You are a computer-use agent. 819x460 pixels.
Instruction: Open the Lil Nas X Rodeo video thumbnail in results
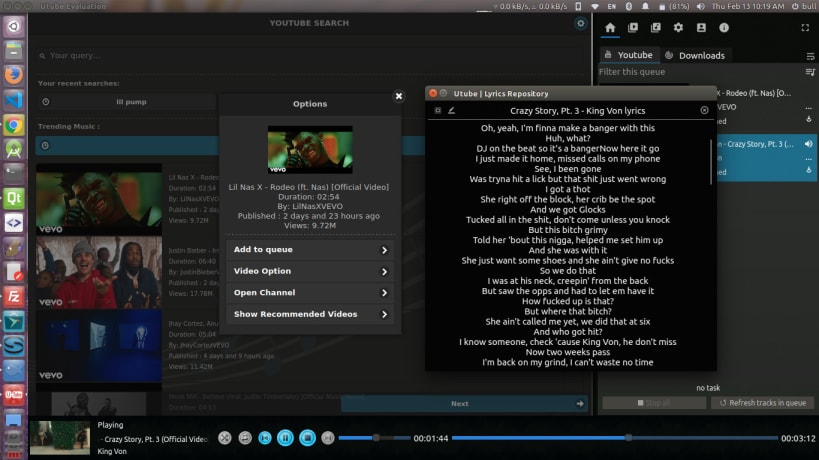pos(99,199)
